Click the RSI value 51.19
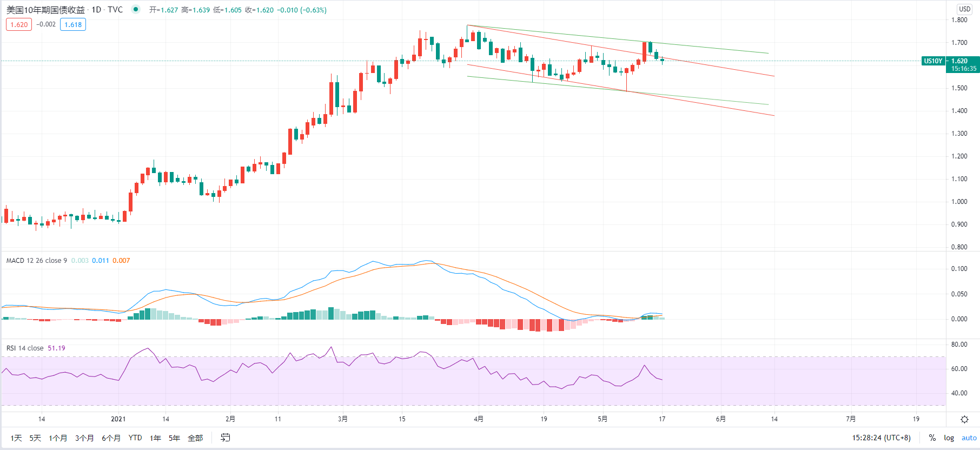The height and width of the screenshot is (450, 980). coord(56,348)
